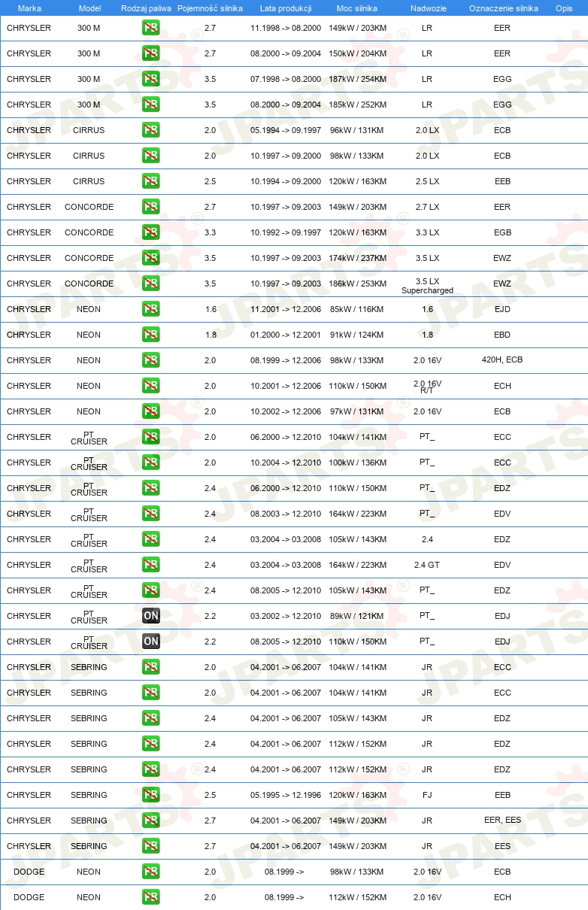Click petrol icon in 150kW / 204KM row
The width and height of the screenshot is (588, 910).
(x=151, y=53)
